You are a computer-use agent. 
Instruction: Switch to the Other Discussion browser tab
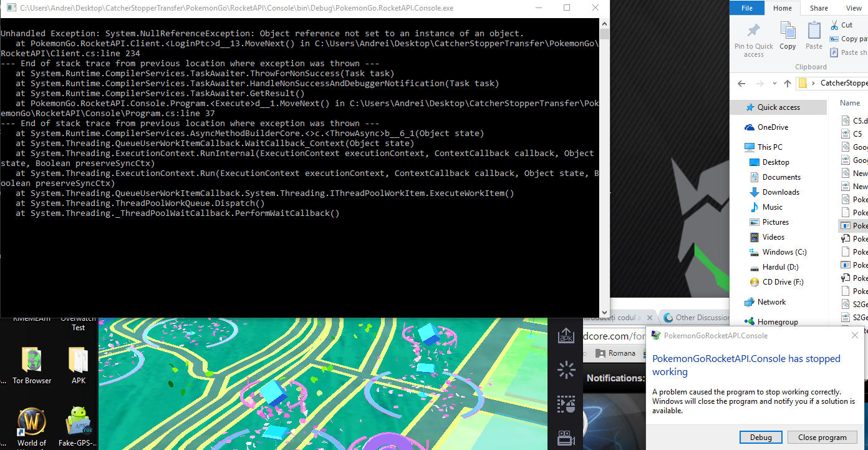697,318
